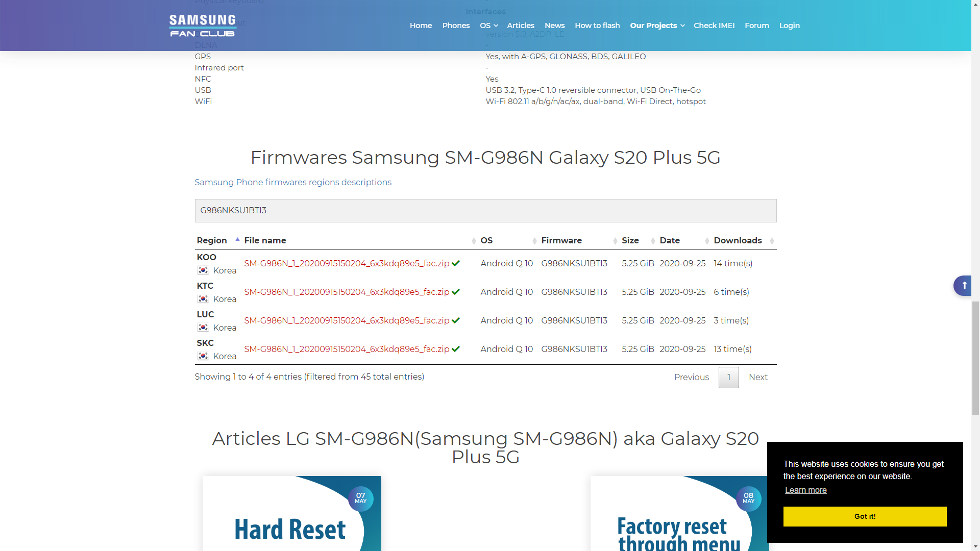
Task: Sort table by Region column arrow
Action: [x=237, y=240]
